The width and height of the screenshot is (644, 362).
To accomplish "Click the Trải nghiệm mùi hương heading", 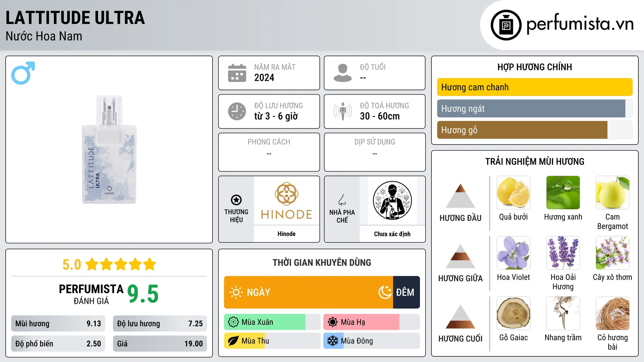I will (535, 162).
